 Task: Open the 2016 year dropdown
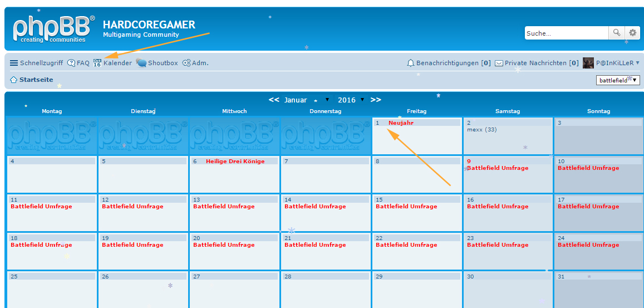tap(351, 100)
